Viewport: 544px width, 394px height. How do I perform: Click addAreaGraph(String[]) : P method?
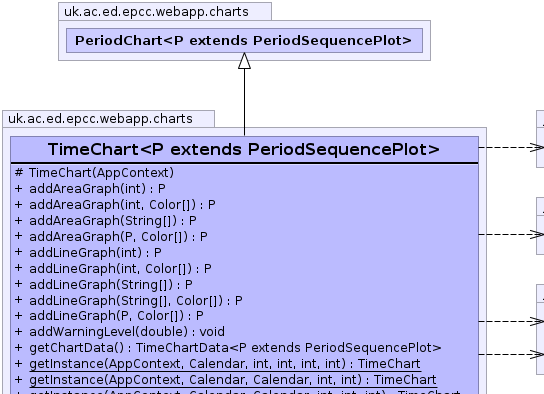coord(106,221)
